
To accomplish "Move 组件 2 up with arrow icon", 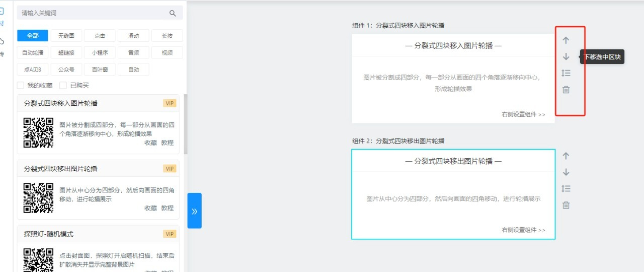I will click(566, 156).
